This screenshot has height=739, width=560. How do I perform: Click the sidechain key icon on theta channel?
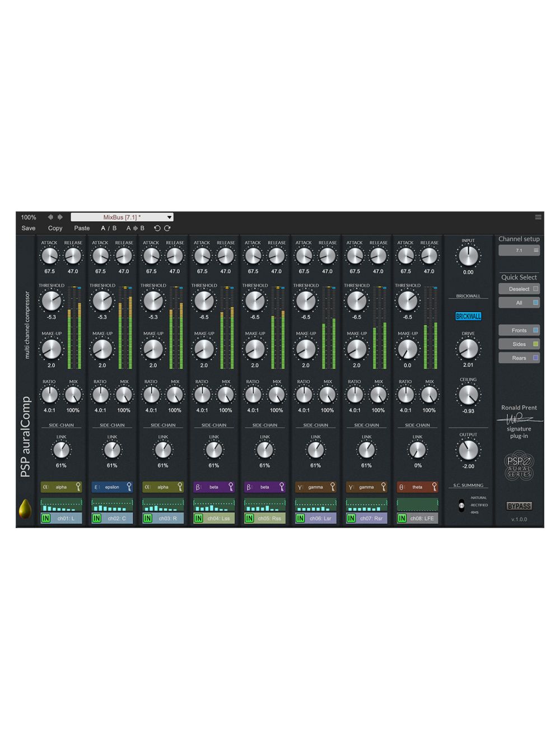pos(435,487)
